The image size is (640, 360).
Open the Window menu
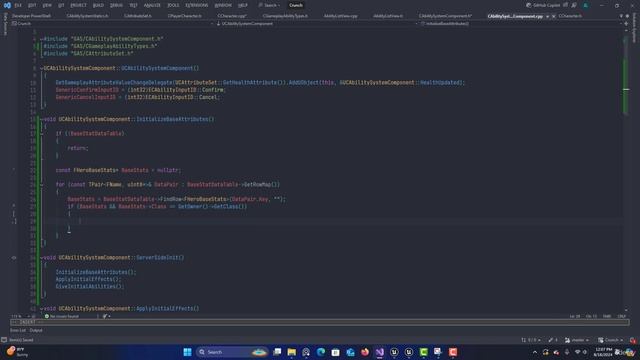pyautogui.click(x=223, y=5)
